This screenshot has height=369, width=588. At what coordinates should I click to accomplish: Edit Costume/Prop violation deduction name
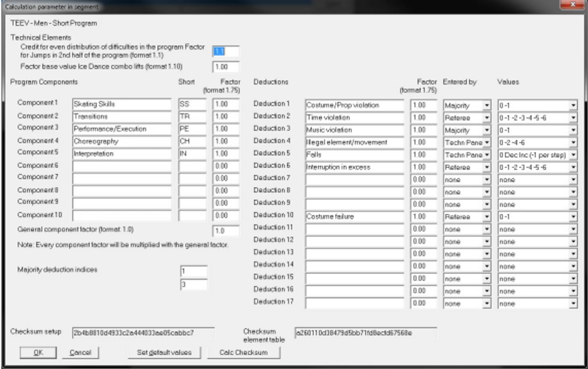click(354, 105)
